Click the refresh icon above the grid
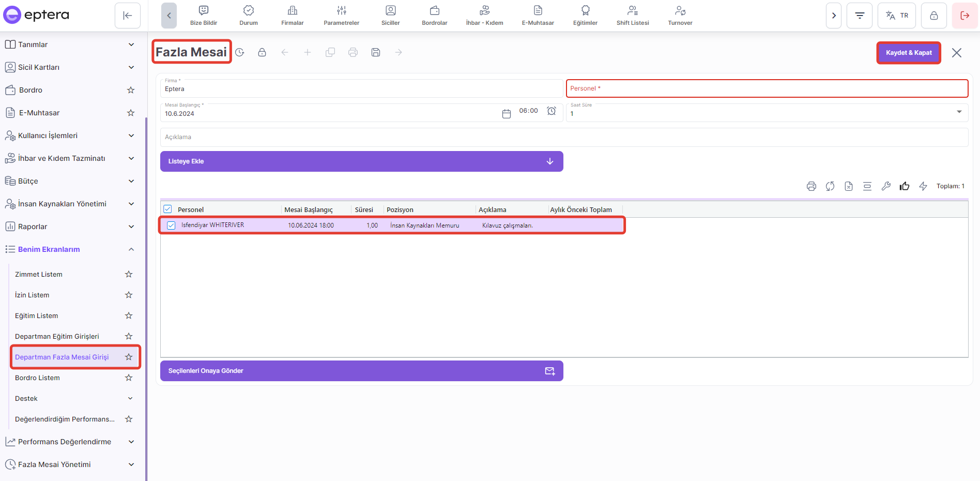Screen dimensions: 980x481 click(830, 186)
